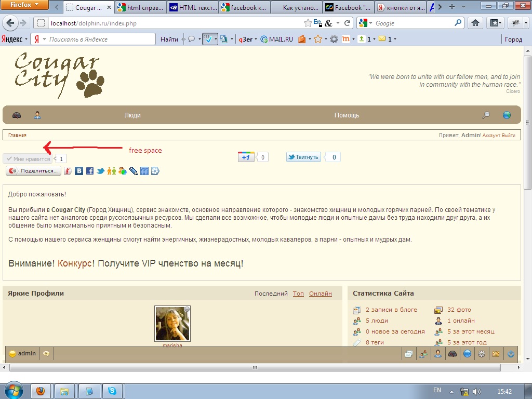Open site search magnifier icon
The height and width of the screenshot is (399, 532).
click(x=486, y=115)
